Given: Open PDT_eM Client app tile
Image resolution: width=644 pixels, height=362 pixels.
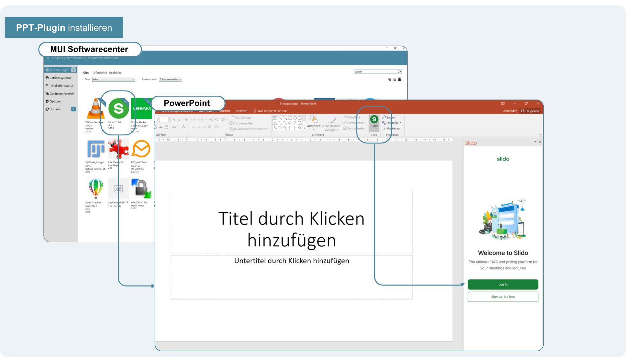Looking at the screenshot, I should pos(141,156).
